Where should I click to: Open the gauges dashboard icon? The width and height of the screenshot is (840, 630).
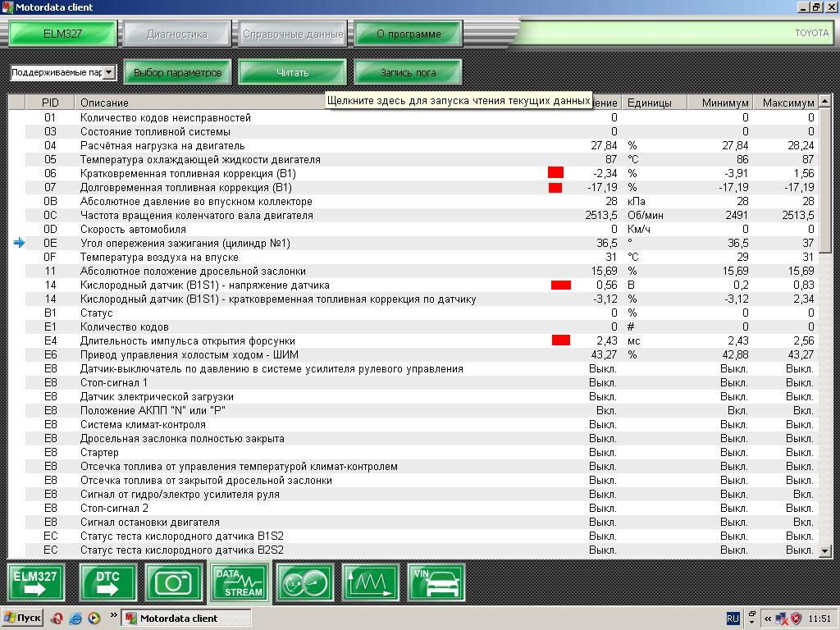[305, 582]
